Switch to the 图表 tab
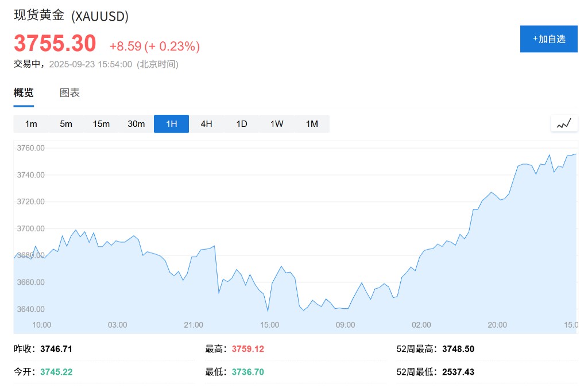The image size is (588, 388). point(69,93)
